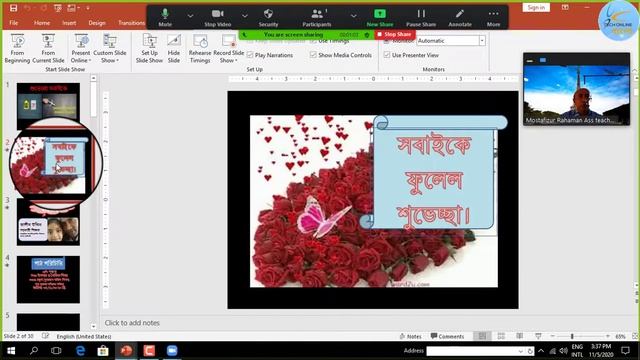640x360 pixels.
Task: Click English (United States) language status
Action: coord(84,336)
